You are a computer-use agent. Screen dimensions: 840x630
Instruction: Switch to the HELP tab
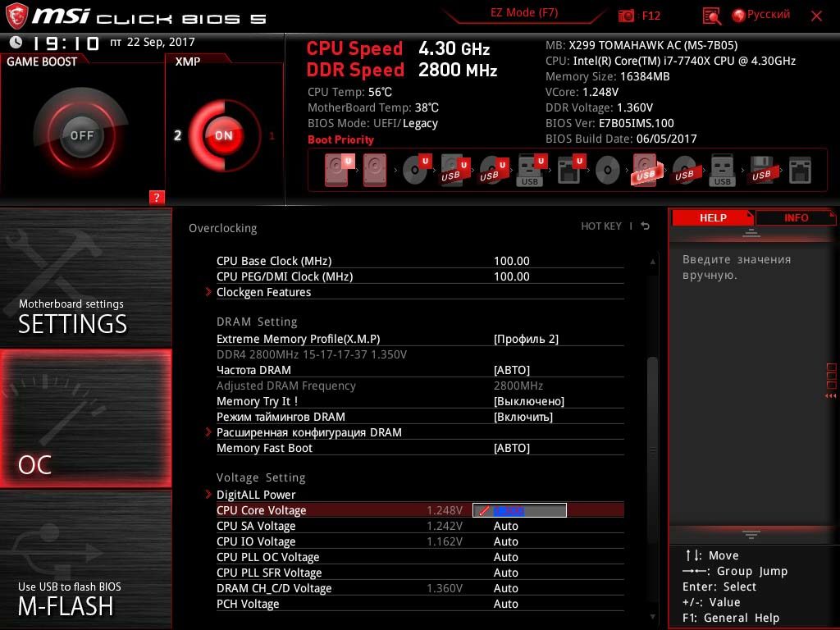713,217
